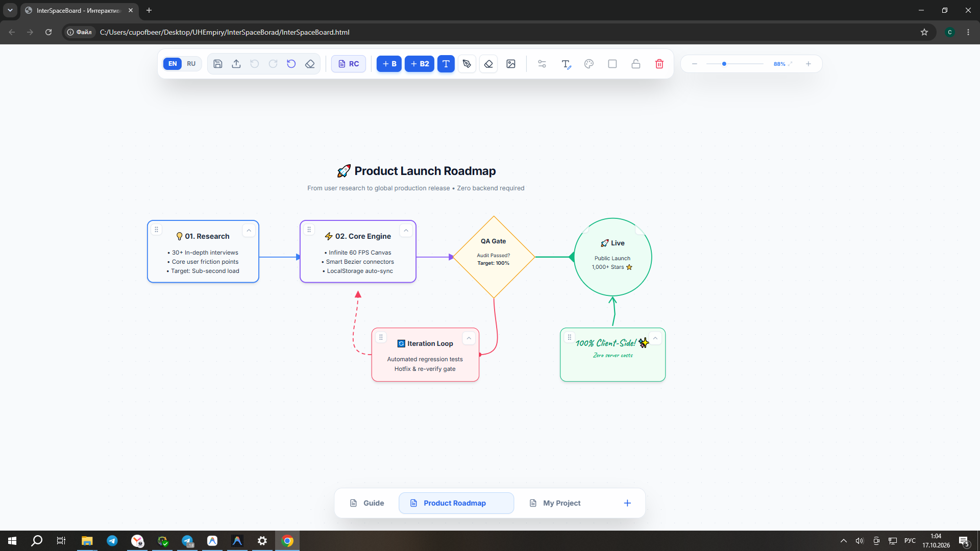
Task: Click the + B2 add block button
Action: 420,64
